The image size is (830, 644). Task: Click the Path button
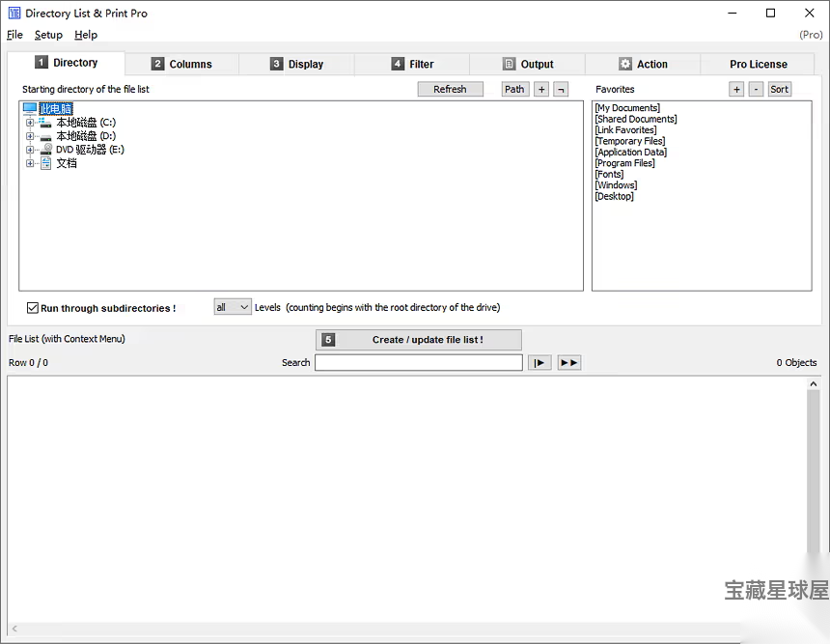pyautogui.click(x=514, y=90)
